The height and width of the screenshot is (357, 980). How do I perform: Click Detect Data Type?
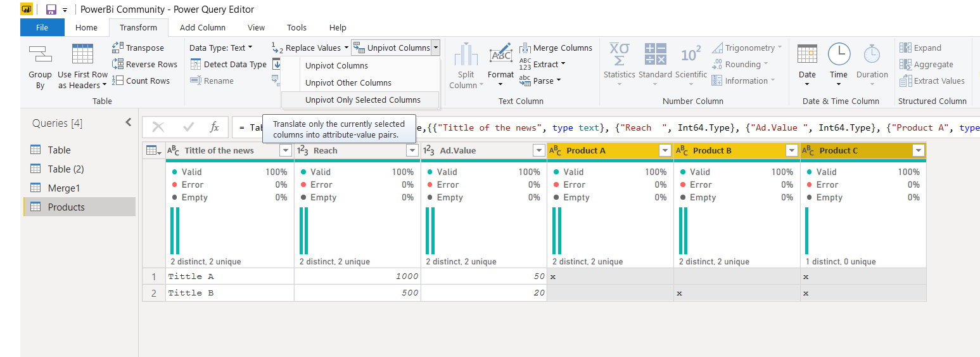coord(229,64)
